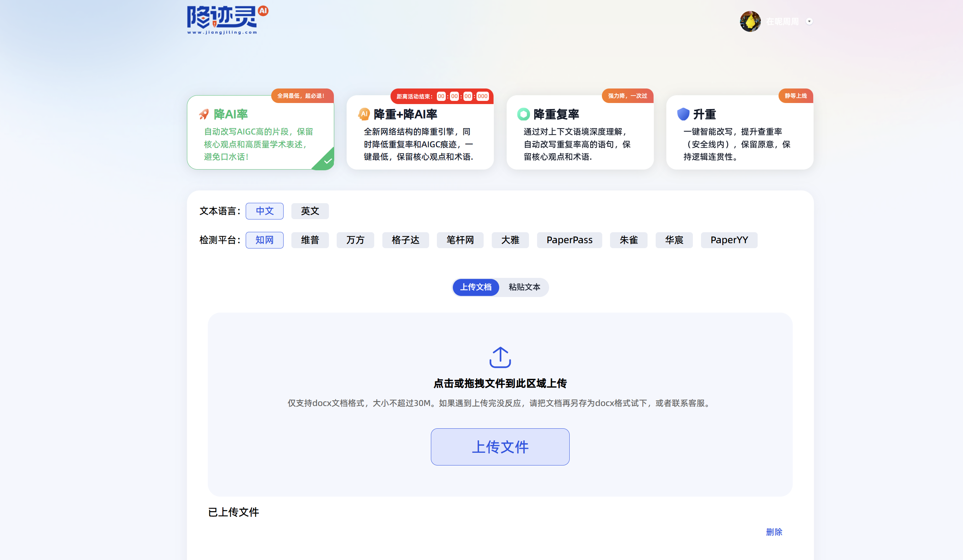
Task: Switch to the 上传文档 tab
Action: coord(475,287)
